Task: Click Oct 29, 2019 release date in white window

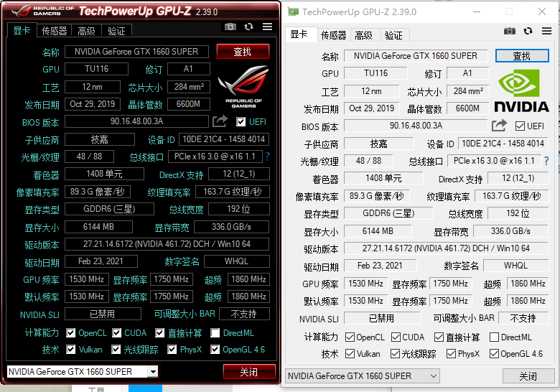Action: tap(372, 108)
